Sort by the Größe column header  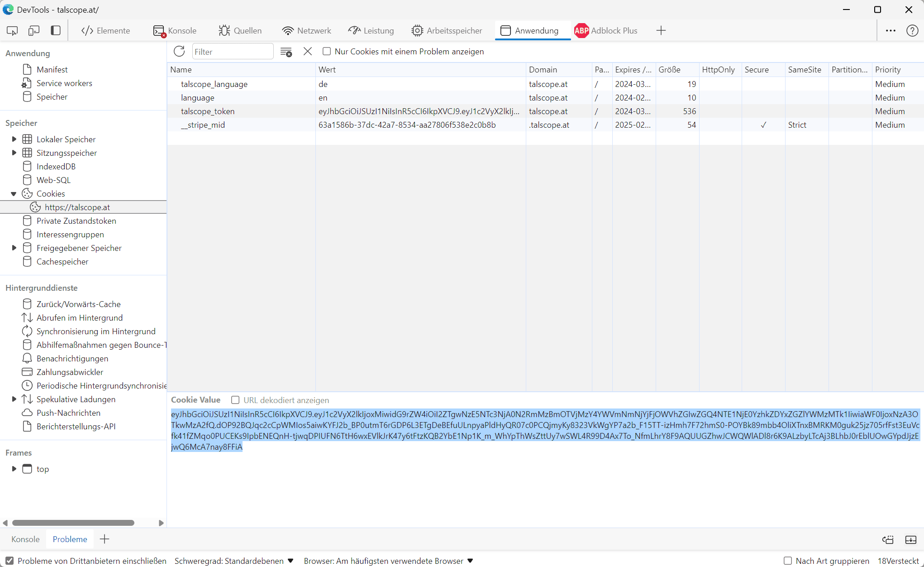point(677,69)
